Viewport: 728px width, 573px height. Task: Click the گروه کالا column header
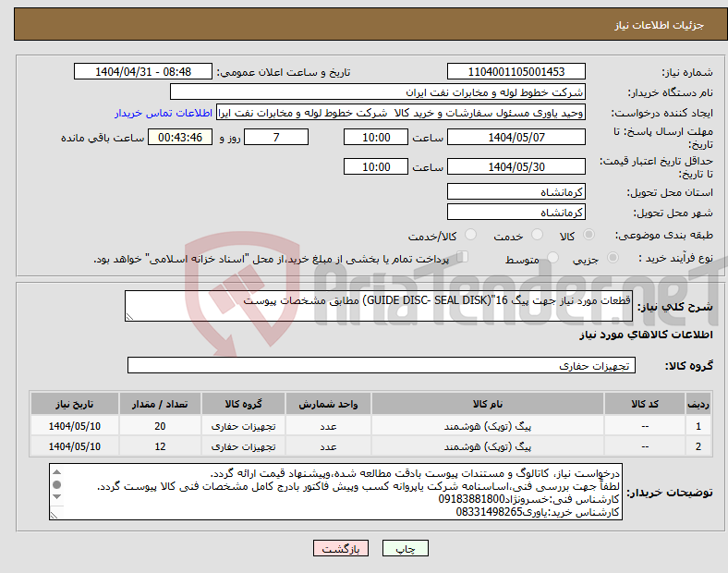tap(243, 404)
